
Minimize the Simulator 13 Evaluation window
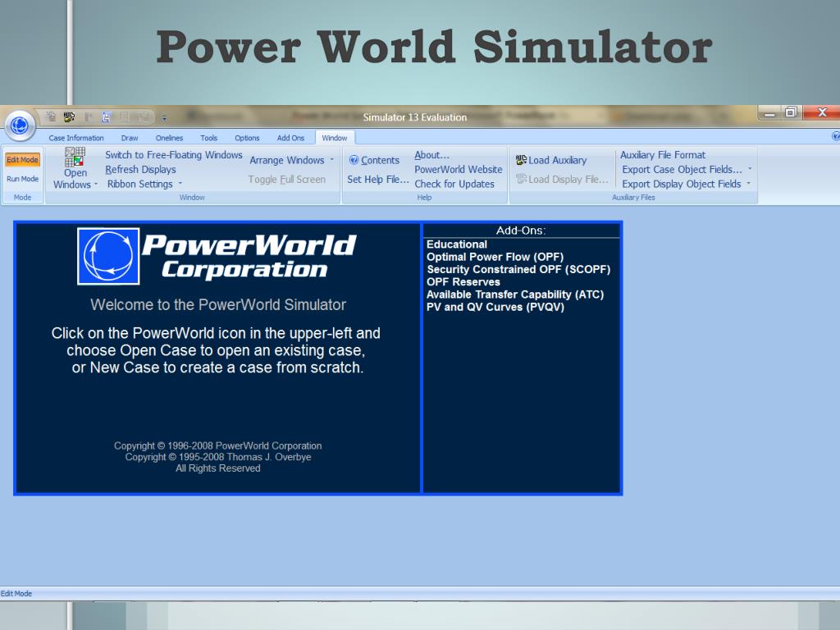pyautogui.click(x=769, y=113)
